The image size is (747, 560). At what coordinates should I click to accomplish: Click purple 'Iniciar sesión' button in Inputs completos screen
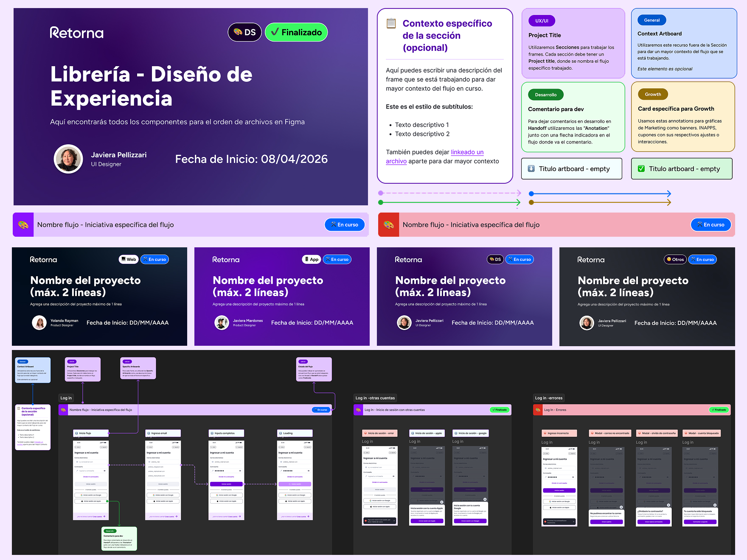(227, 484)
